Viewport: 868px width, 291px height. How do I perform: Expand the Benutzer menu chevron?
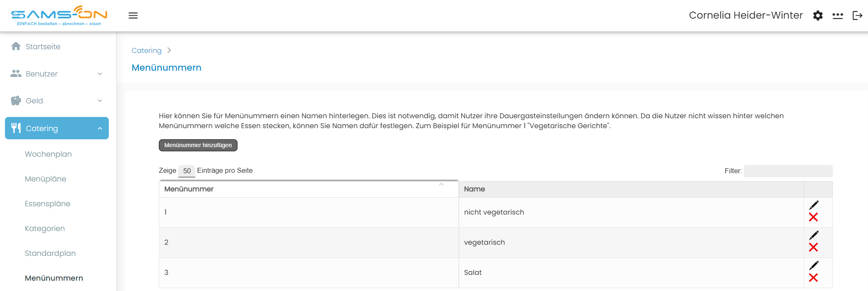[100, 74]
